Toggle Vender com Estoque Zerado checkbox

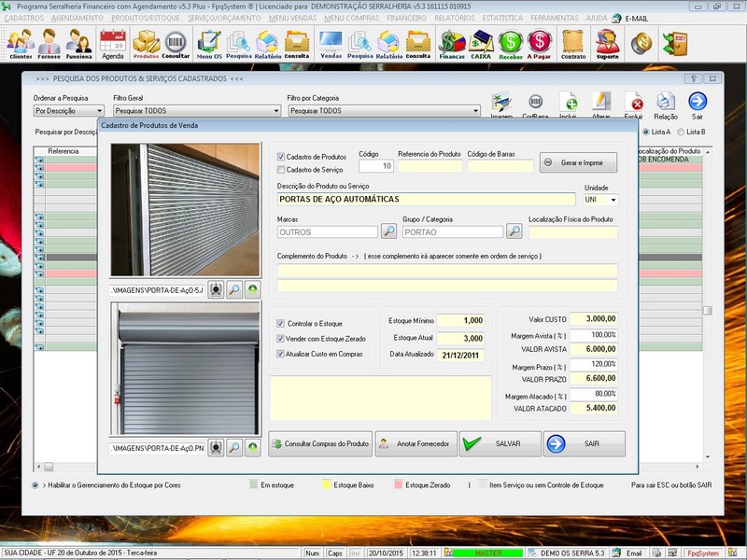[282, 339]
